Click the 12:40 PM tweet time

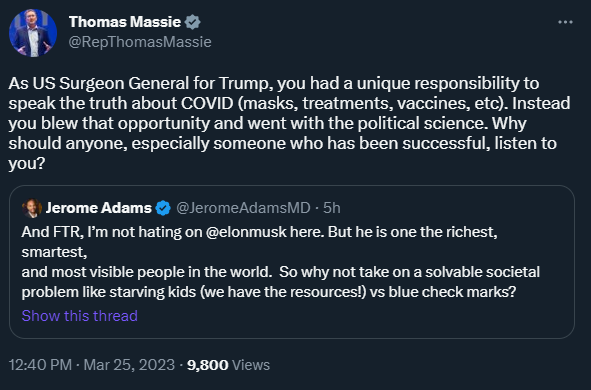[40, 365]
